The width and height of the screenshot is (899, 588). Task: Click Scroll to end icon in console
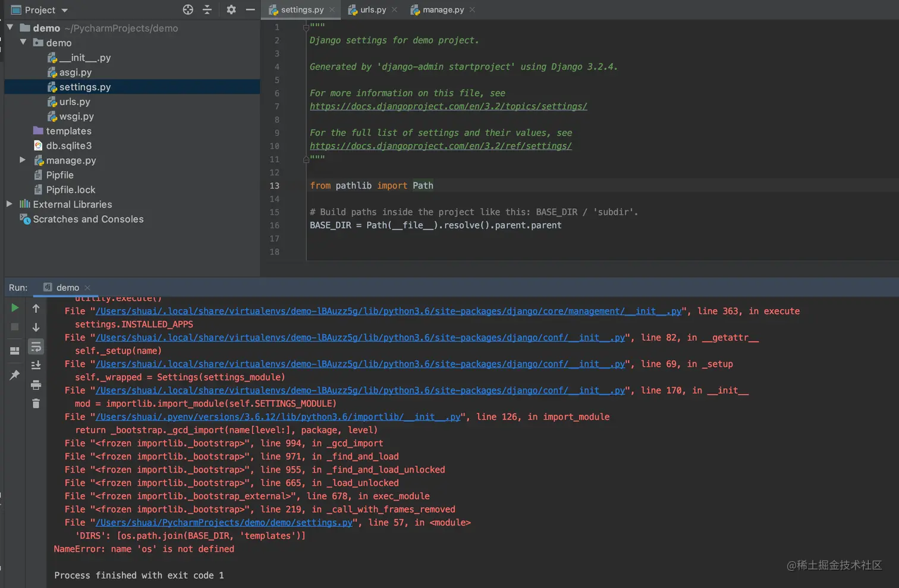click(36, 365)
